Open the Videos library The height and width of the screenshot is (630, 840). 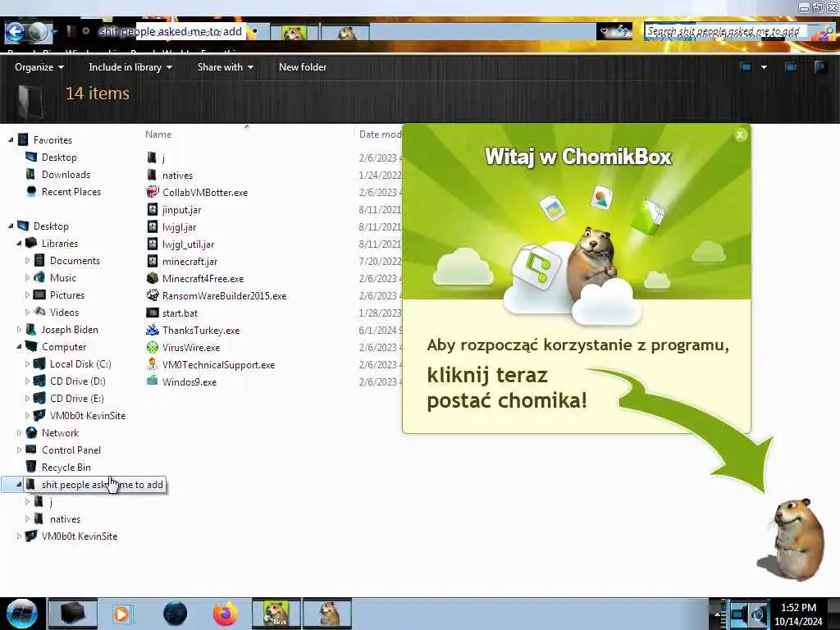click(x=64, y=313)
